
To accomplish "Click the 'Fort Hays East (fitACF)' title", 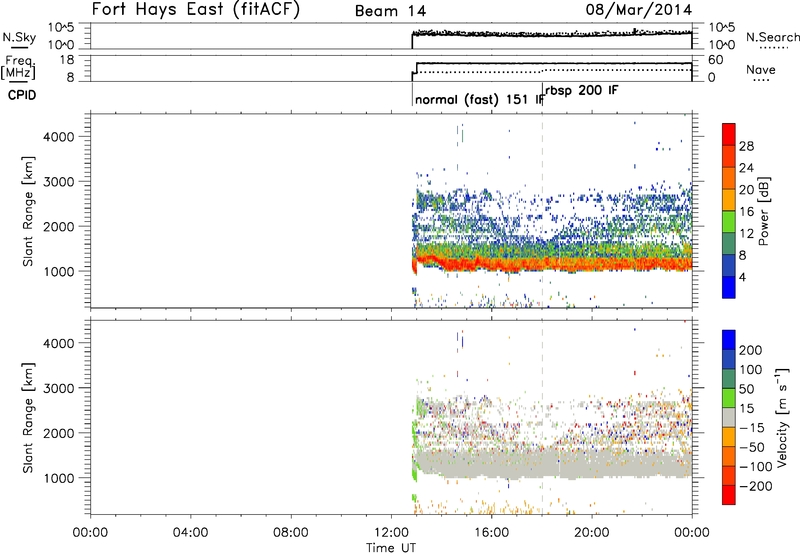I will coord(196,9).
